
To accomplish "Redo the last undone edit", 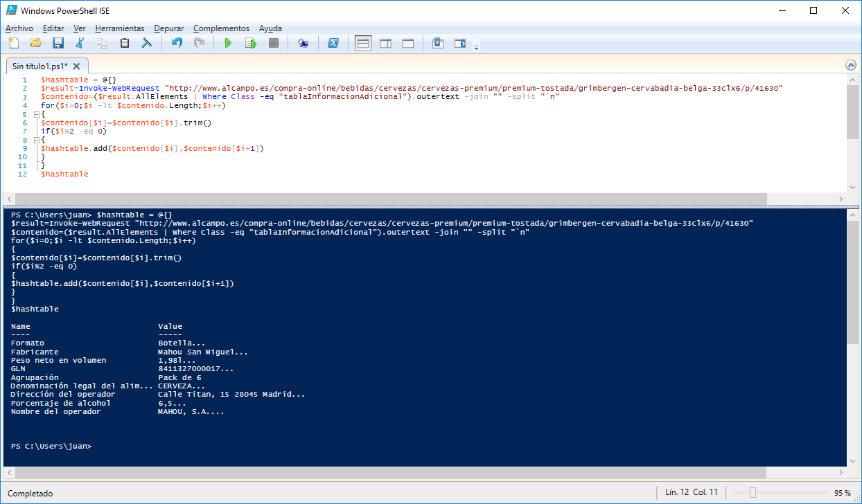I will (199, 44).
